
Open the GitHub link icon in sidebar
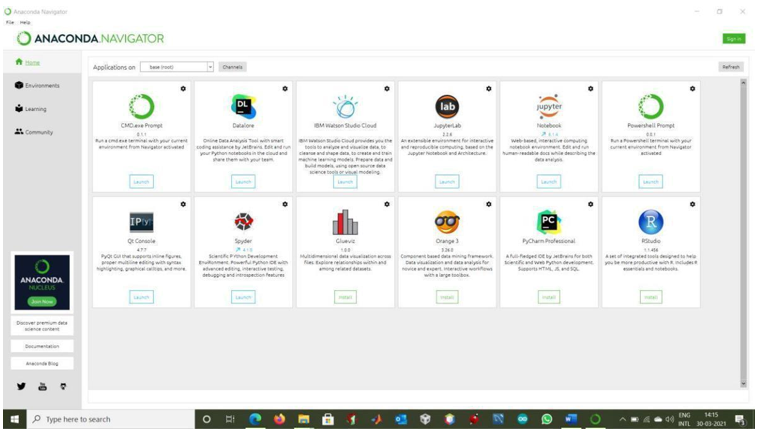[63, 386]
